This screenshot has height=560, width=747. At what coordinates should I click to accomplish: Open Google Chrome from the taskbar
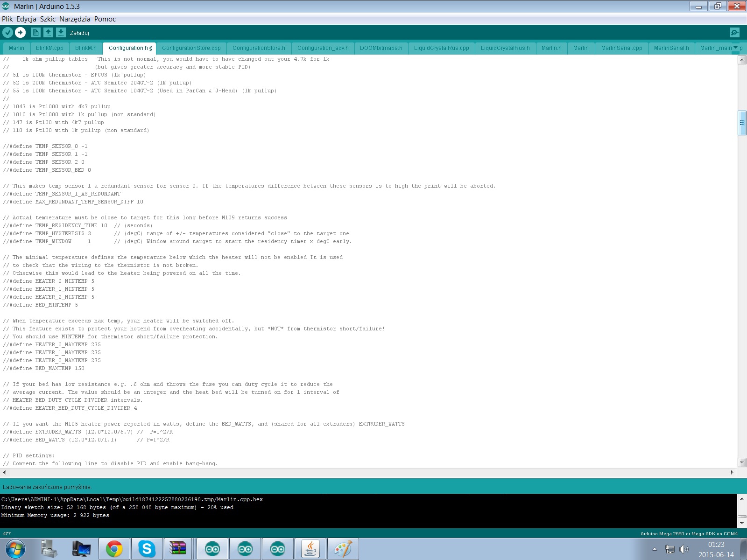coord(114,549)
